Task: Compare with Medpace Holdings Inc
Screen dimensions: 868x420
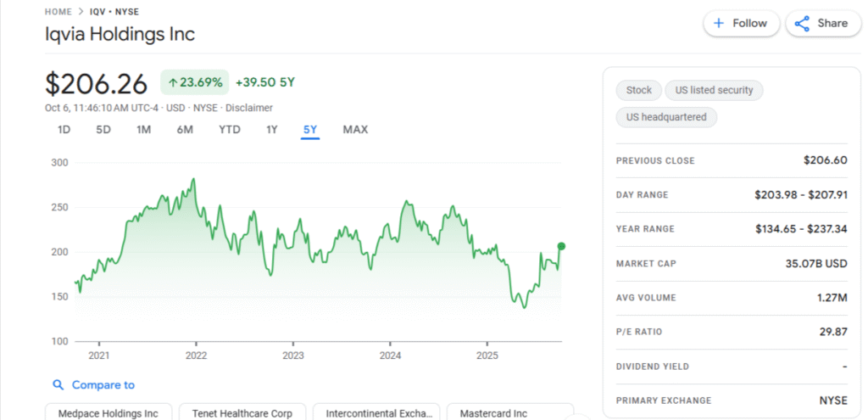Action: [108, 413]
